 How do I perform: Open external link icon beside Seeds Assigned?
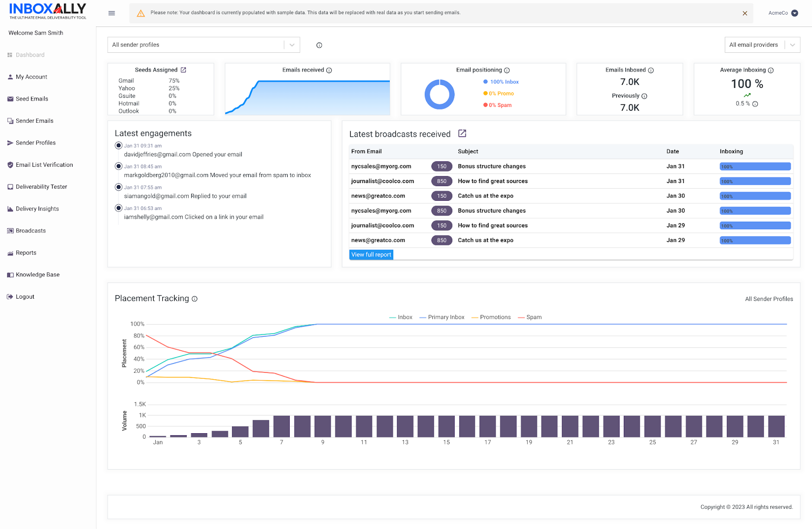tap(184, 70)
